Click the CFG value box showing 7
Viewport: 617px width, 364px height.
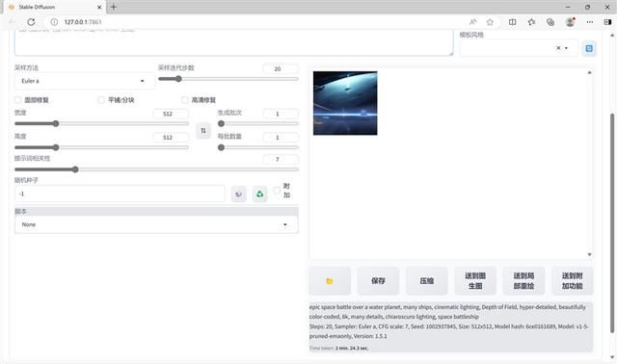pyautogui.click(x=281, y=159)
